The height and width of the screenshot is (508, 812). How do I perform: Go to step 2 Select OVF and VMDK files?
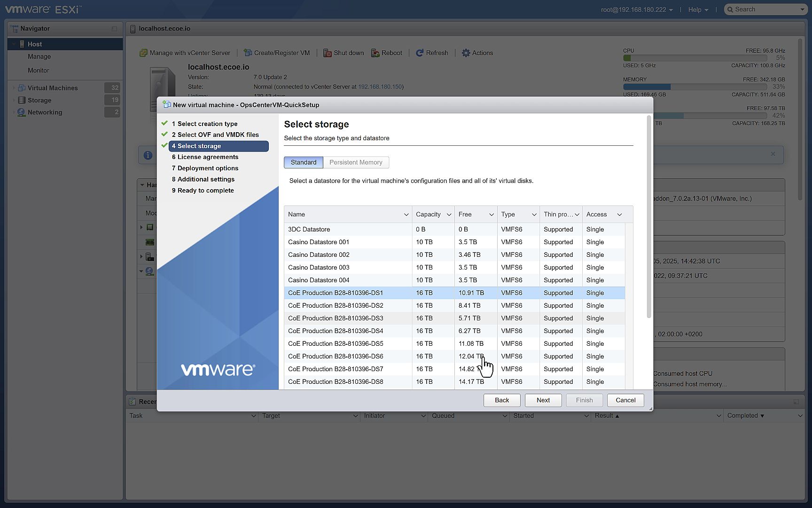point(215,135)
